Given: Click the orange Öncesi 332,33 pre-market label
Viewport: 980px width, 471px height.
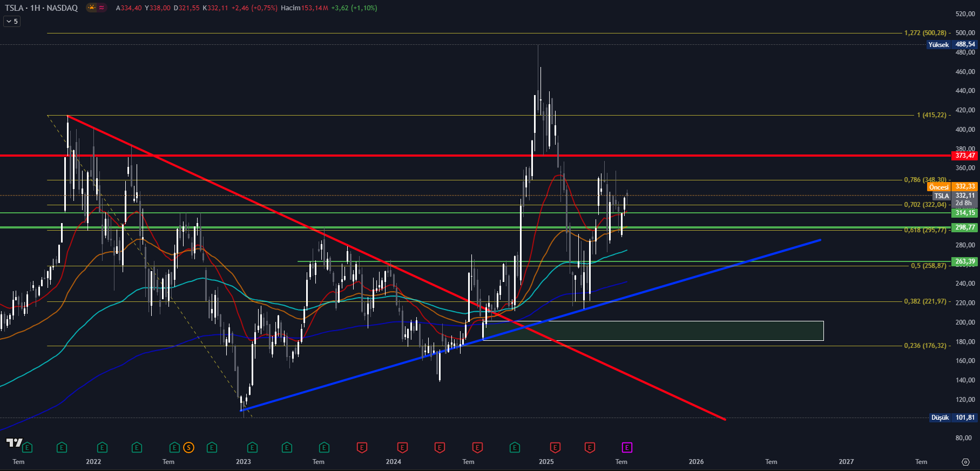Looking at the screenshot, I should (x=952, y=187).
